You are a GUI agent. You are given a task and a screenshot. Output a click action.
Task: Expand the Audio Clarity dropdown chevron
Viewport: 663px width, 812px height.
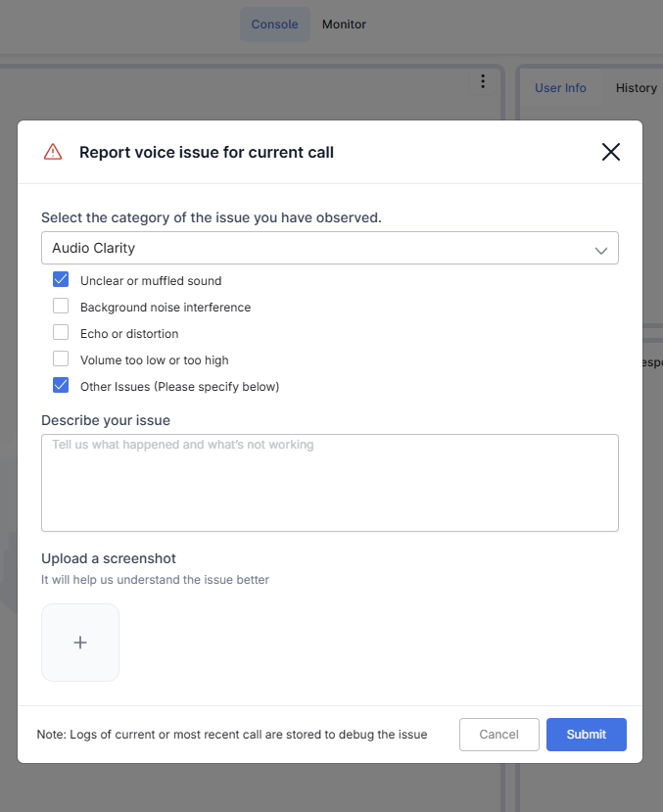click(601, 249)
